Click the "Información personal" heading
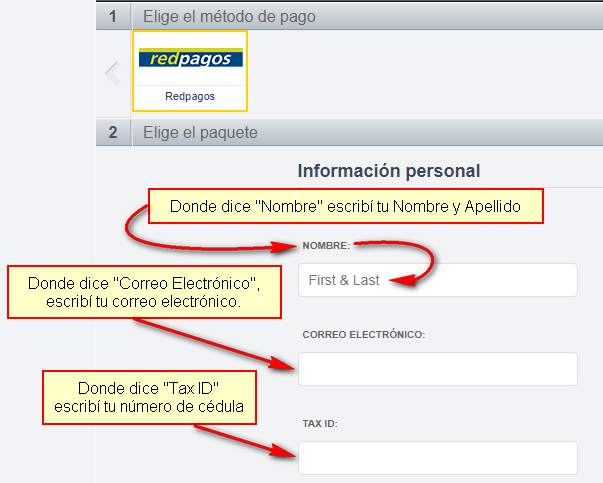Image resolution: width=603 pixels, height=483 pixels. 388,171
